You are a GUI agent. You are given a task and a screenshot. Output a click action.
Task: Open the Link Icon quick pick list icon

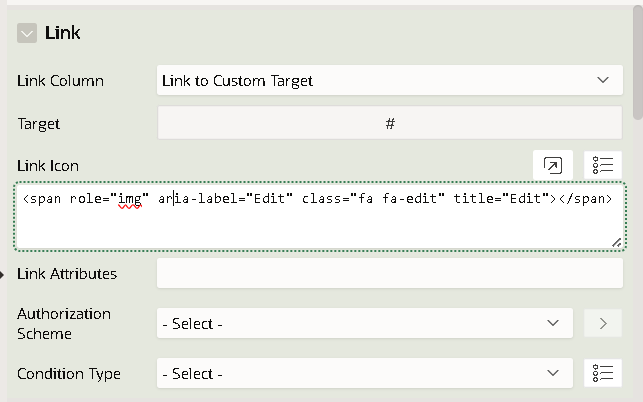click(x=603, y=165)
